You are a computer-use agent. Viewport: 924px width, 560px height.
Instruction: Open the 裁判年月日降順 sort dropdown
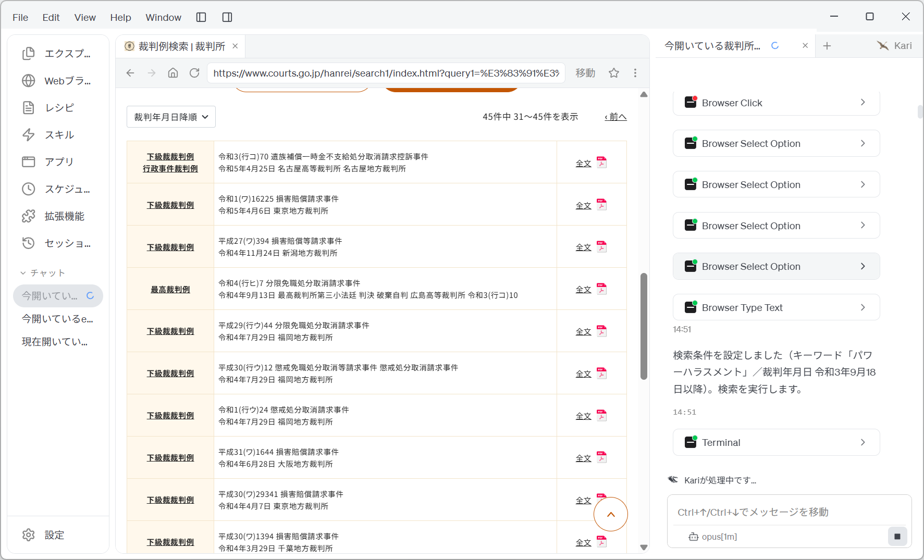171,117
